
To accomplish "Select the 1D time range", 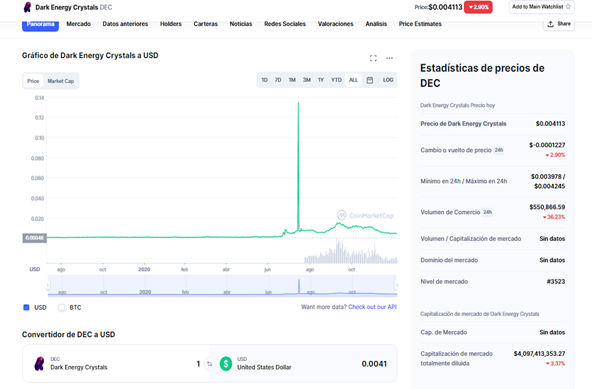I will click(x=264, y=80).
